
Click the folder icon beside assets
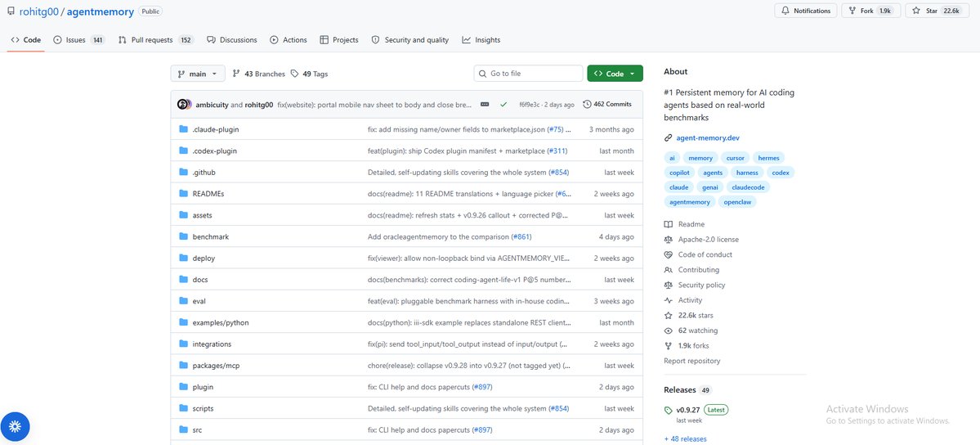(183, 215)
